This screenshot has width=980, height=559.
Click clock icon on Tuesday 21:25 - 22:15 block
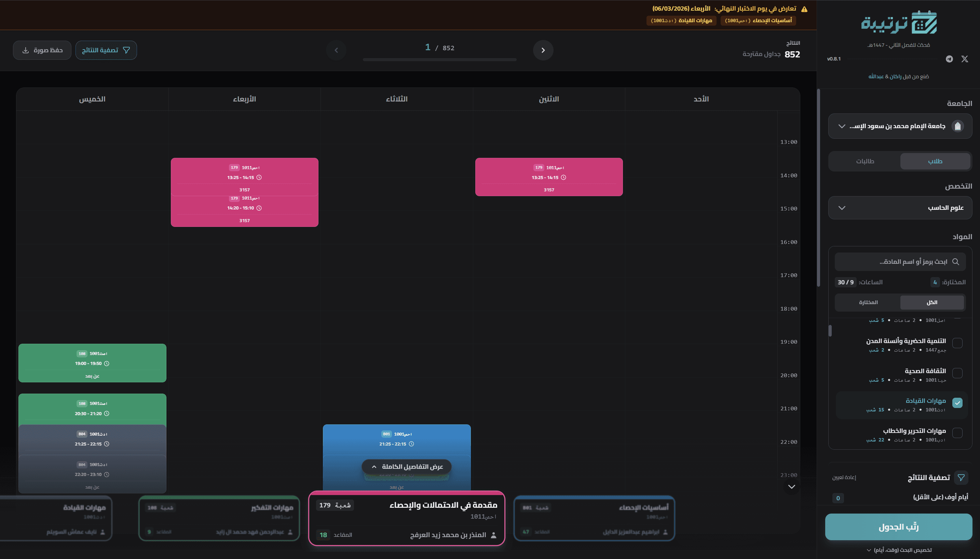coord(411,444)
